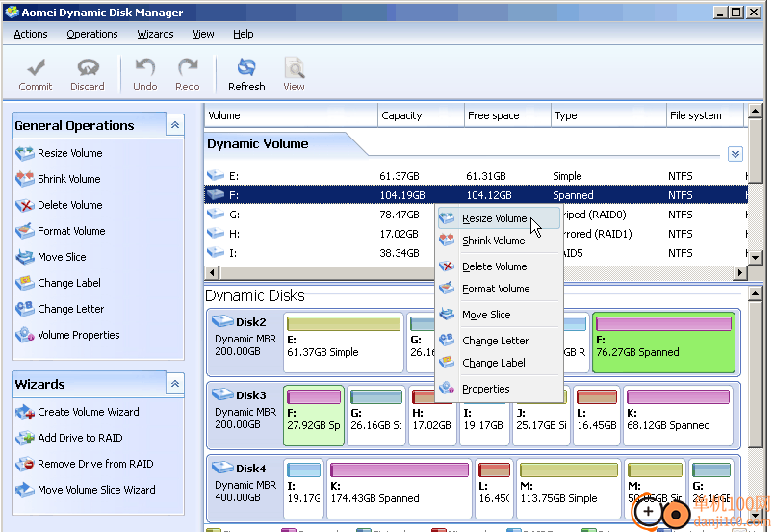Select K: 68.12GB Spanned partition on Disk3
Image resolution: width=774 pixels, height=532 pixels.
(x=678, y=416)
